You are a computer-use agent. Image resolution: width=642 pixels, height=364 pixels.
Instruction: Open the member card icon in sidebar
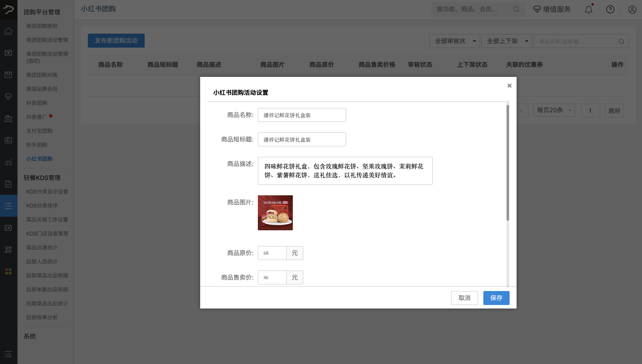(8, 140)
